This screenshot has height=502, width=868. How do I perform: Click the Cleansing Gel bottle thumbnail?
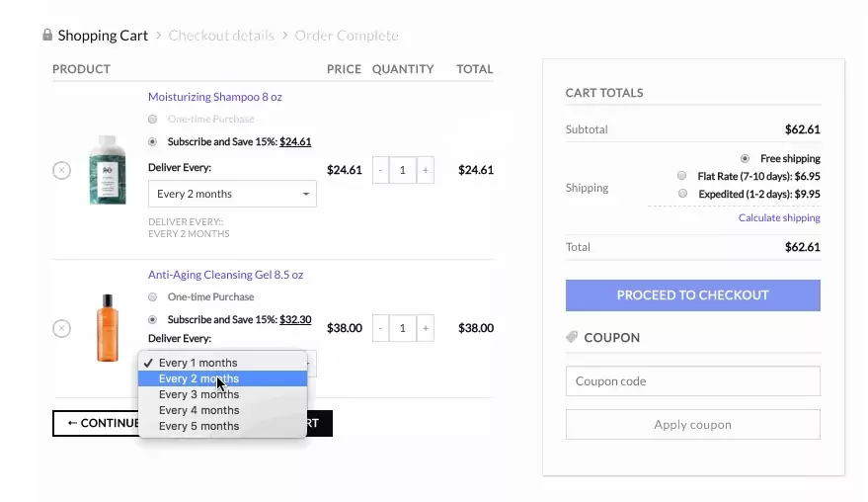pos(107,328)
